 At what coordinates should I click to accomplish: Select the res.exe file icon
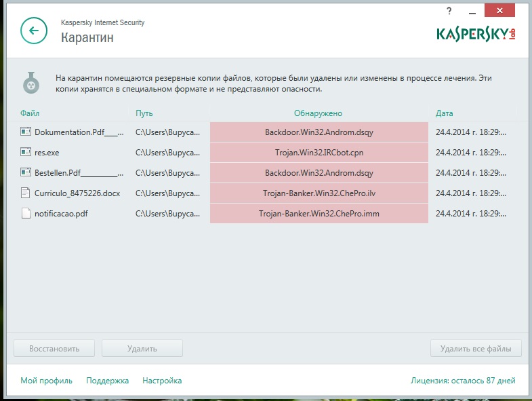[x=26, y=152]
